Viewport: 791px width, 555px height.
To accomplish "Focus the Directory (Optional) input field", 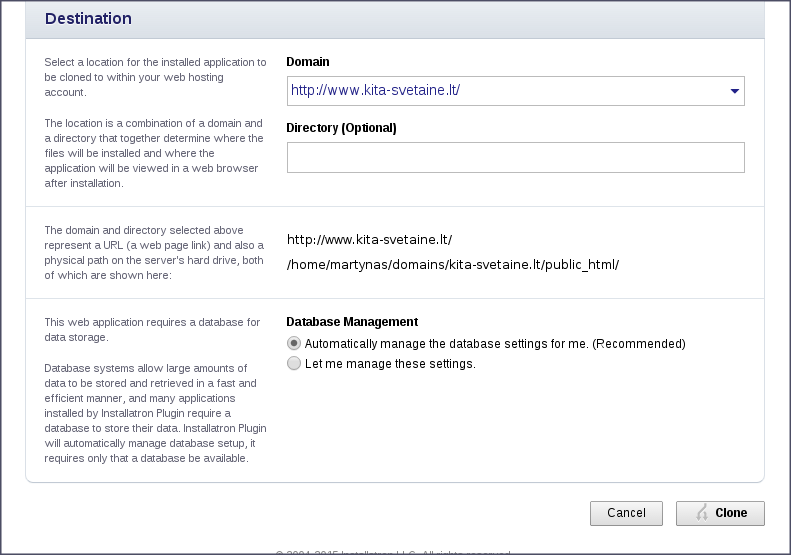I will pos(515,157).
